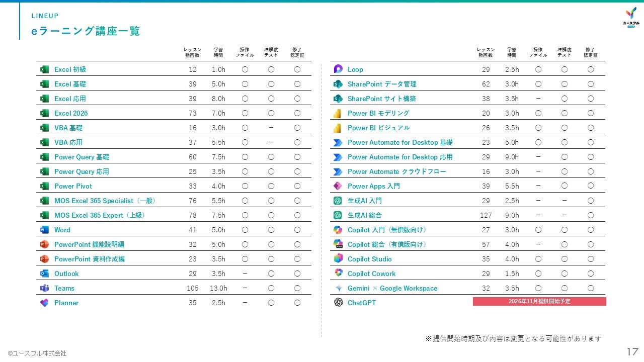
Task: Click the Power BI モデリング icon
Action: point(338,113)
